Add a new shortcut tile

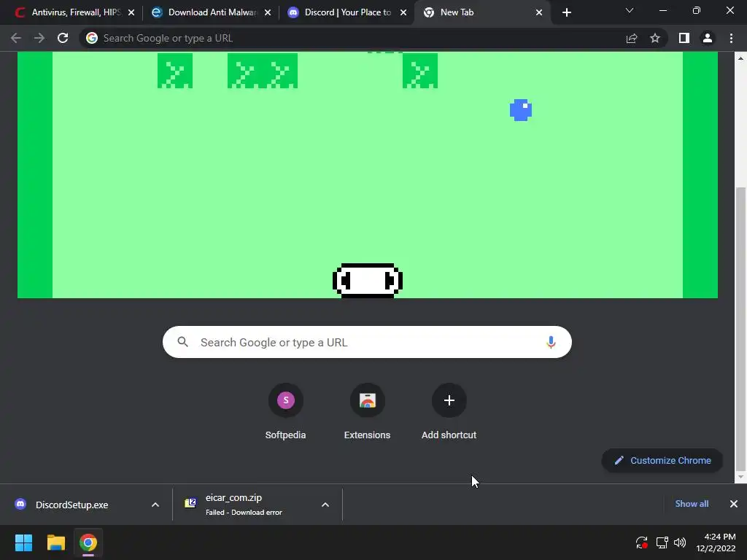(449, 413)
